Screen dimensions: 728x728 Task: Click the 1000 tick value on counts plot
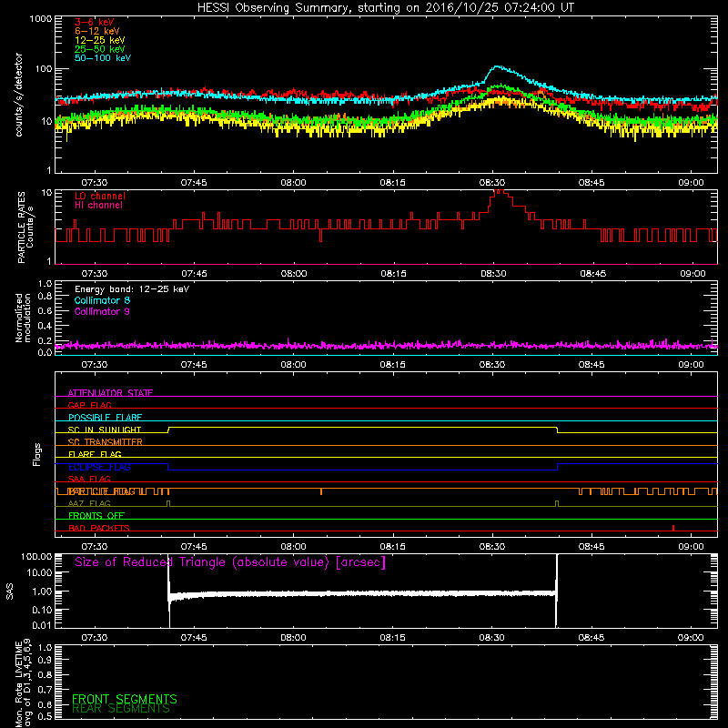41,19
